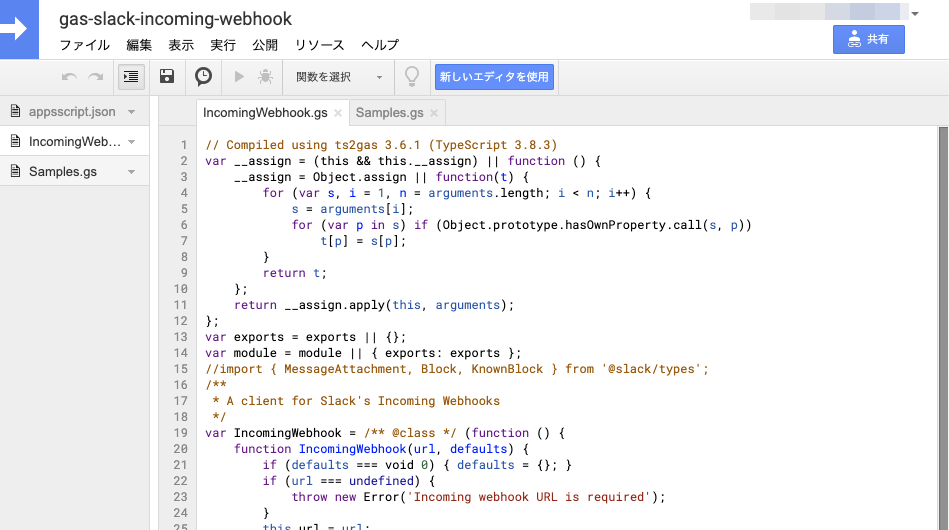This screenshot has height=530, width=949.
Task: Open the 公開 menu
Action: [264, 45]
